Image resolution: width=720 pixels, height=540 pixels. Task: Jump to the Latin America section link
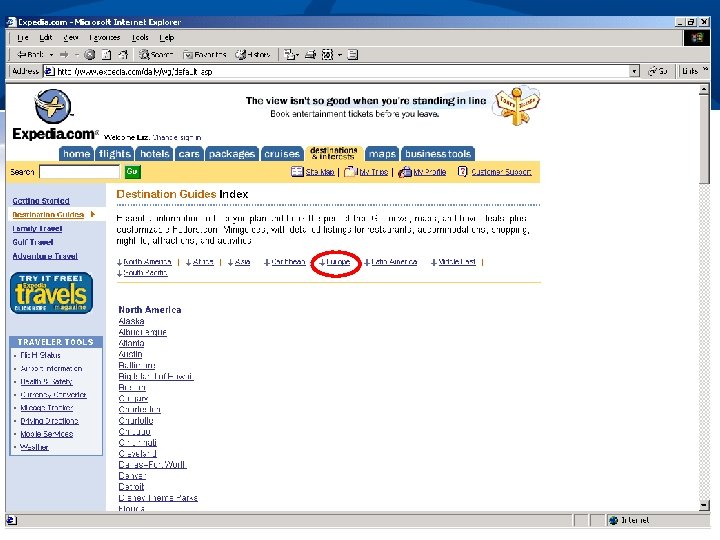coord(394,262)
